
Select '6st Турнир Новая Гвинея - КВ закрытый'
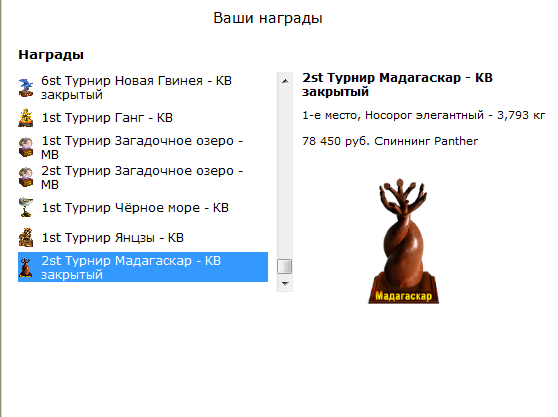click(x=143, y=88)
